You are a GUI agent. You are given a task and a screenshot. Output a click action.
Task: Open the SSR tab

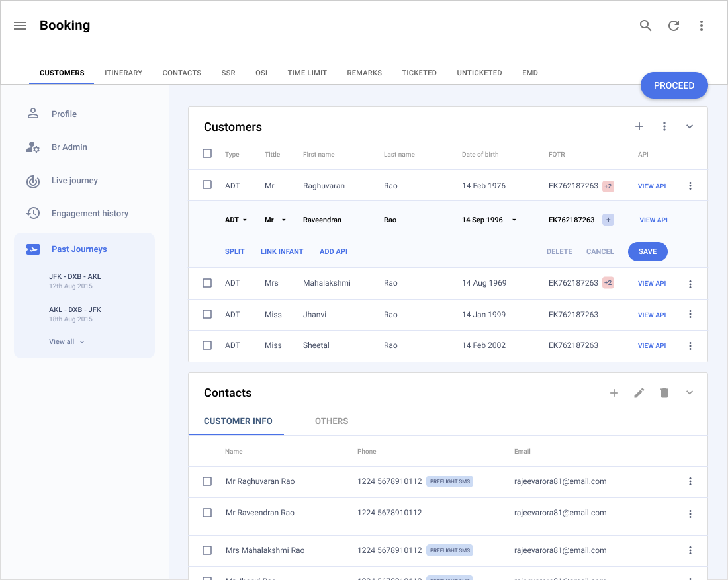click(x=228, y=73)
